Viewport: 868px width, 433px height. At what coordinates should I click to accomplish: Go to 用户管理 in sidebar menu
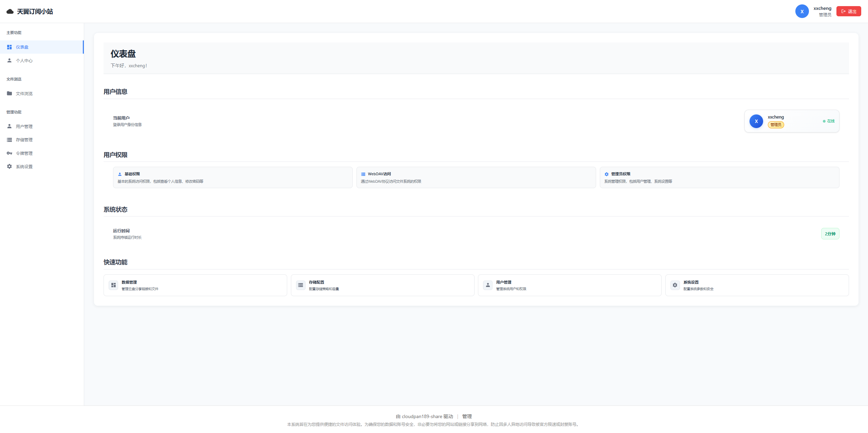pyautogui.click(x=24, y=126)
